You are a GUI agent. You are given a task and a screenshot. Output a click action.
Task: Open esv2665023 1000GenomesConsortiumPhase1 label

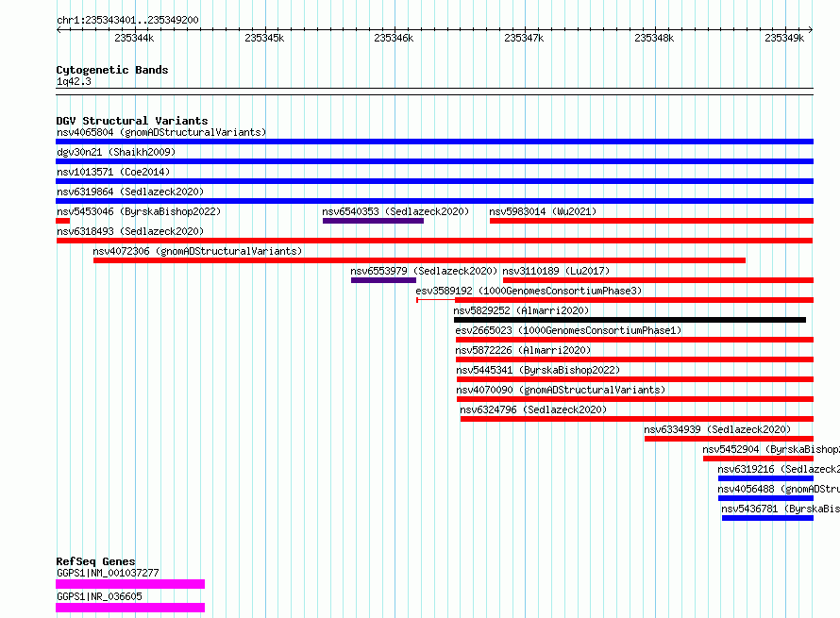coord(568,330)
